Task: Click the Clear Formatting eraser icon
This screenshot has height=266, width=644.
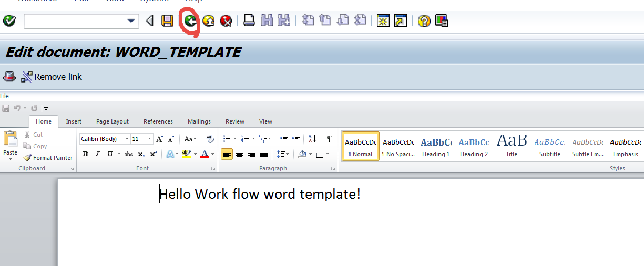Action: click(210, 139)
